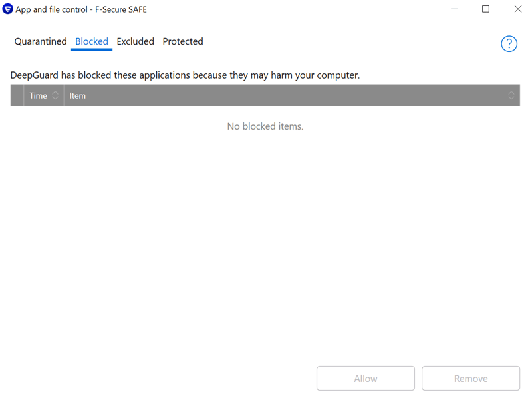Click the 'No blocked items.' text
Image resolution: width=532 pixels, height=402 pixels.
(x=265, y=126)
